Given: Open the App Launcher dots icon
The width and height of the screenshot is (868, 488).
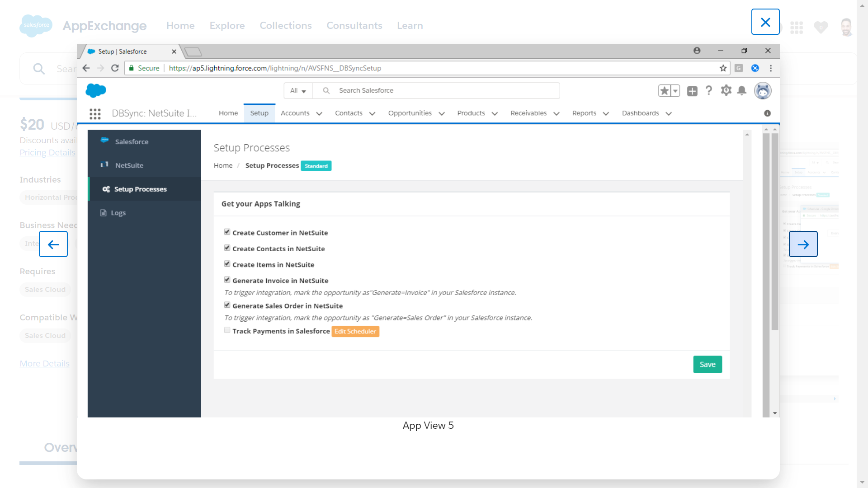Looking at the screenshot, I should point(95,114).
